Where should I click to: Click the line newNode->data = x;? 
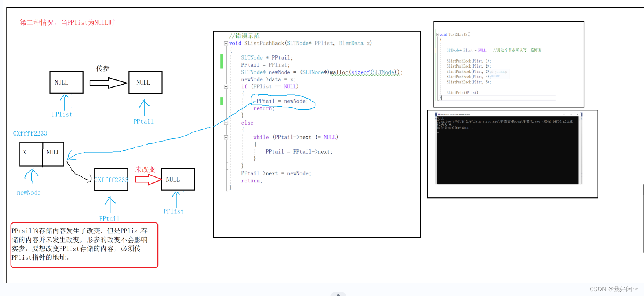coord(268,79)
